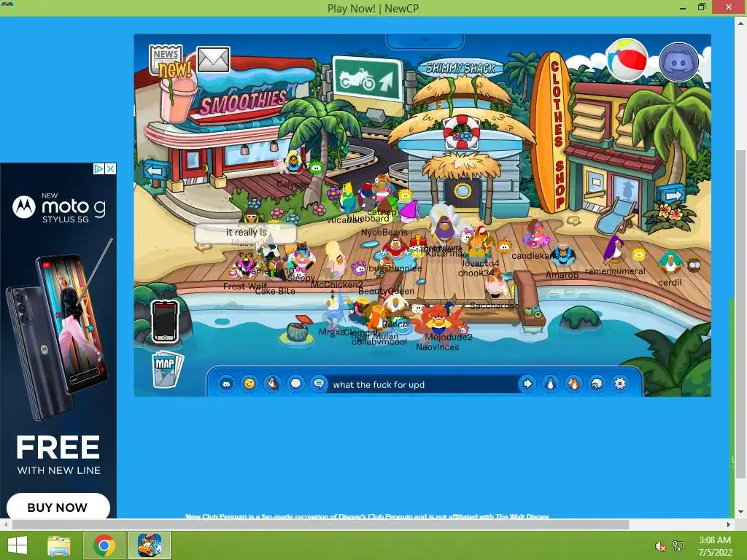This screenshot has height=560, width=747.
Task: Open the mail envelope icon
Action: pos(213,60)
